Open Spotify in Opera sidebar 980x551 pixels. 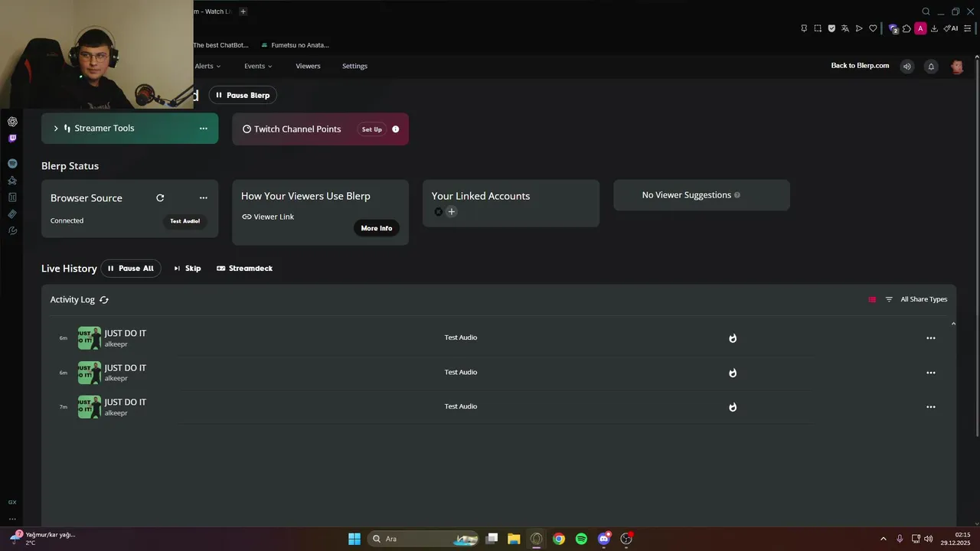click(12, 164)
